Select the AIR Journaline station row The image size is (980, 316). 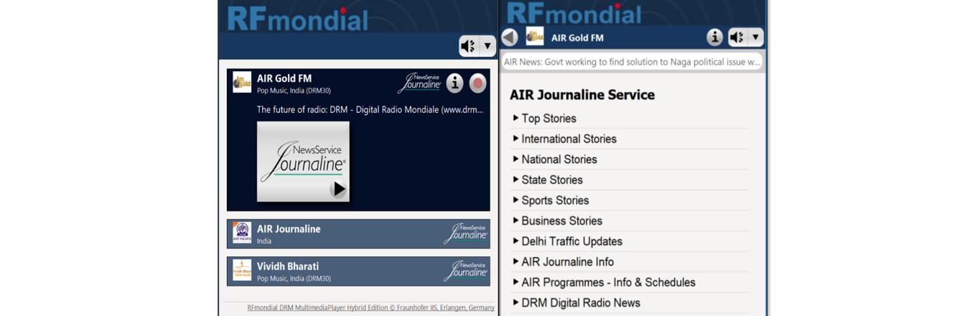coord(358,234)
